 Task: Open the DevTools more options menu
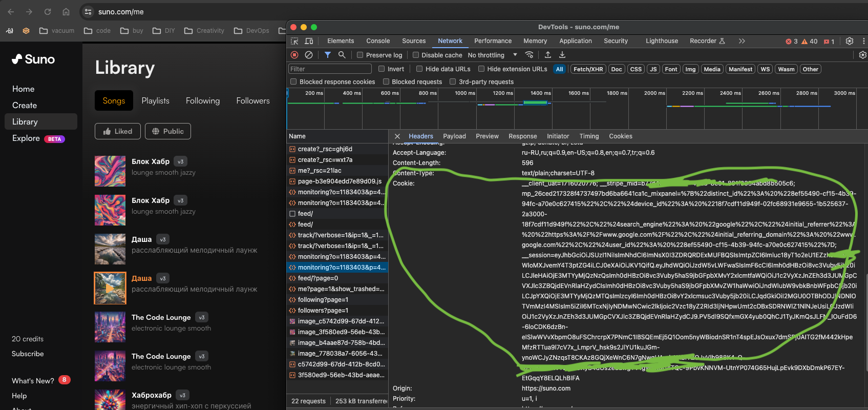(864, 41)
